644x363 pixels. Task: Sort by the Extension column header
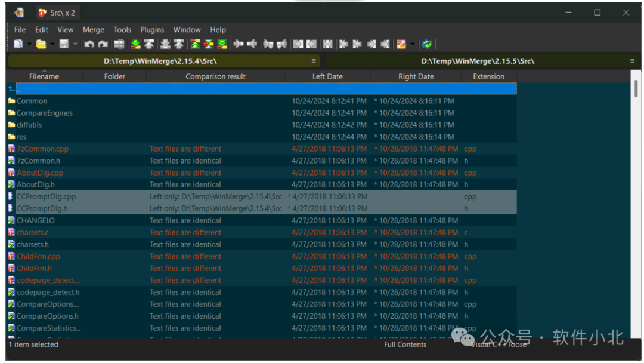489,76
